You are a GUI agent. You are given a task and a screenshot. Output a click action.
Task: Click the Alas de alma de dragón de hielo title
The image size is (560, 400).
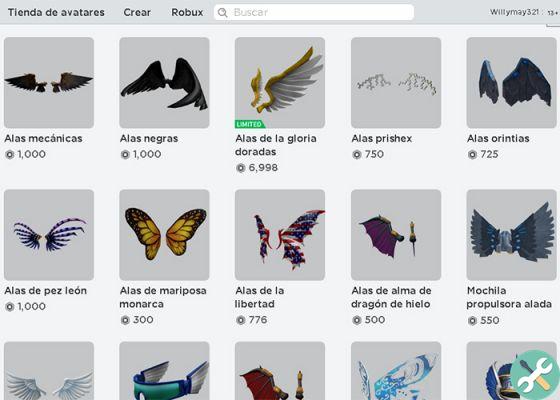(391, 297)
